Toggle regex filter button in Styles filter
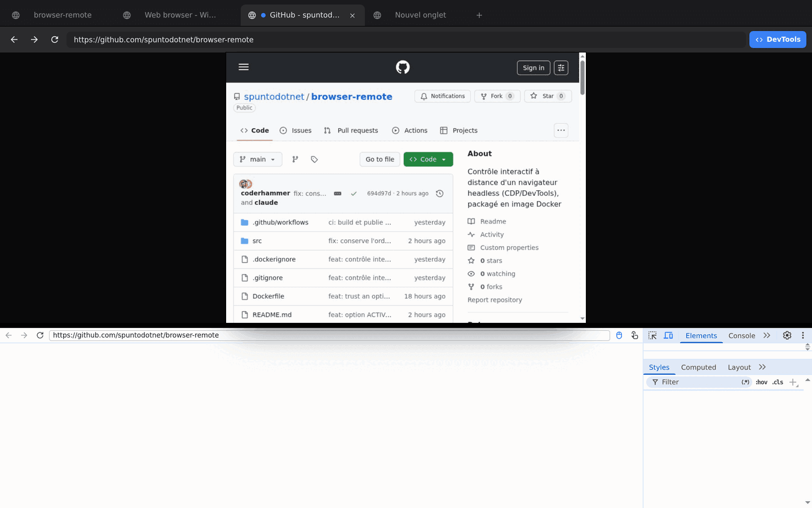 click(745, 382)
